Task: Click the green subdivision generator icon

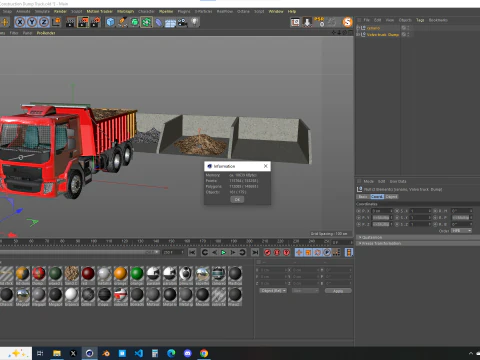Action: (x=134, y=22)
